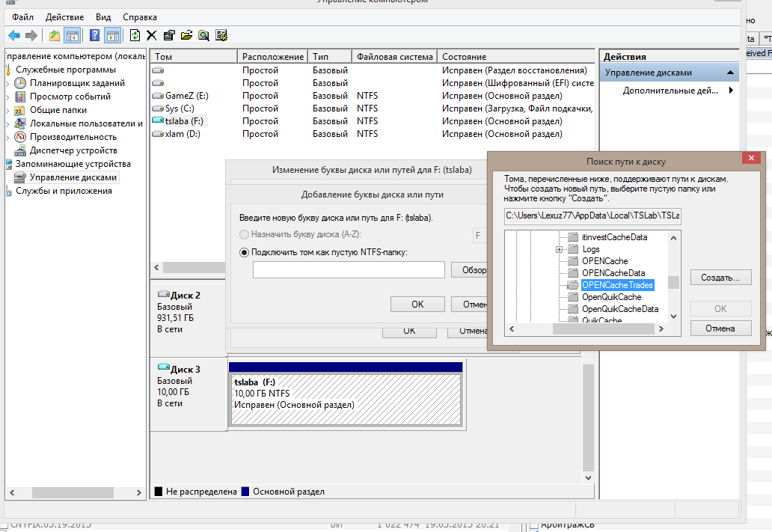772x532 pixels.
Task: Expand 'Просмотр событий' tree node
Action: (8, 97)
